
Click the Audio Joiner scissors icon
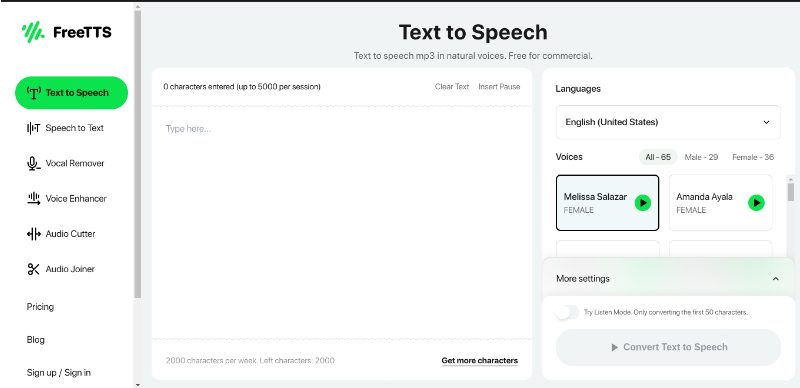tap(33, 269)
